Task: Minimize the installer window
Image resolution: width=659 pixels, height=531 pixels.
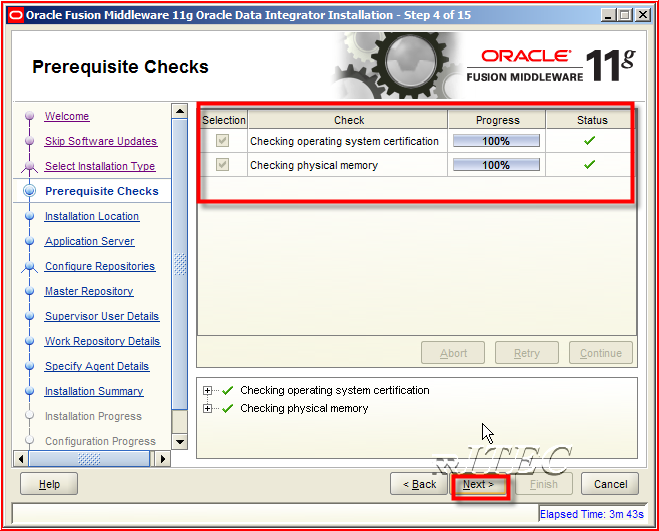Action: click(608, 16)
